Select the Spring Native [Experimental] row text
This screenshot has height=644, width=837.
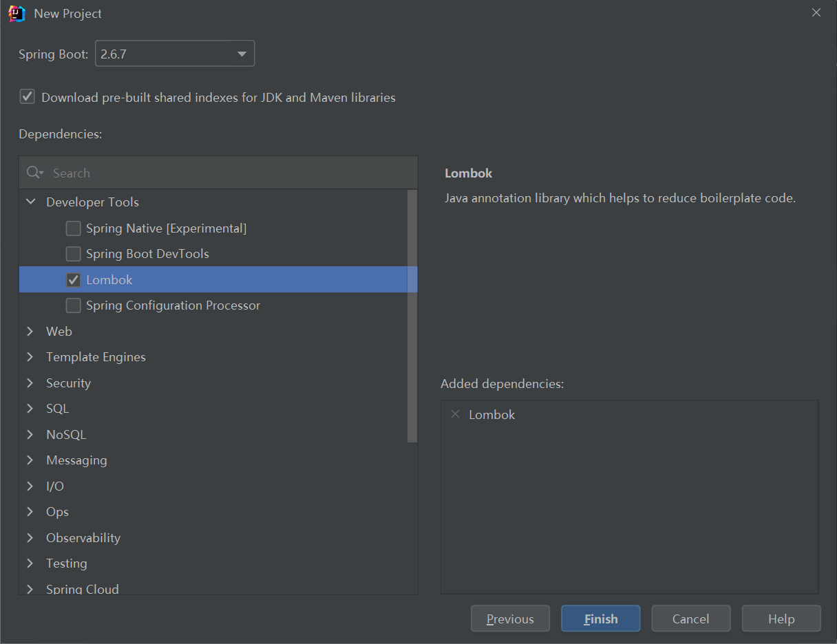coord(166,228)
